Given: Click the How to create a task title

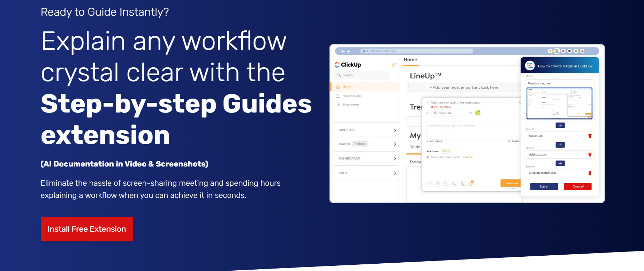Looking at the screenshot, I should pos(565,66).
